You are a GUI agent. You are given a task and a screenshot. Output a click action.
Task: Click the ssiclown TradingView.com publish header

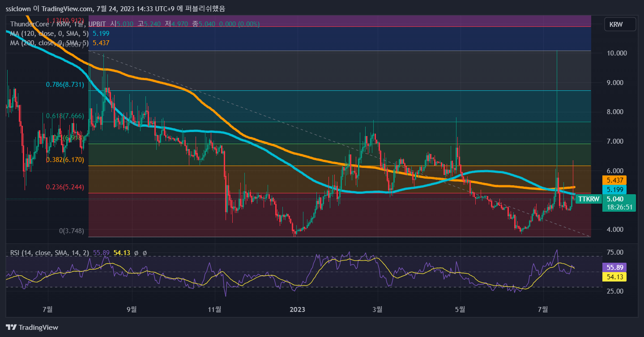pos(116,8)
